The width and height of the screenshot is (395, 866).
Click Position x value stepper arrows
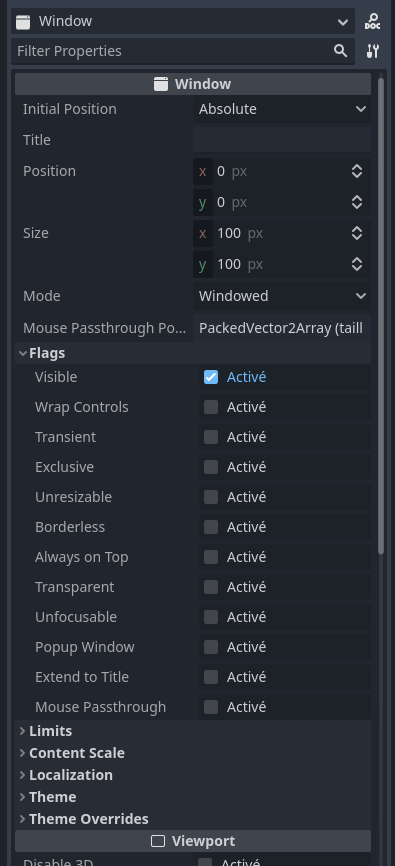[x=357, y=171]
